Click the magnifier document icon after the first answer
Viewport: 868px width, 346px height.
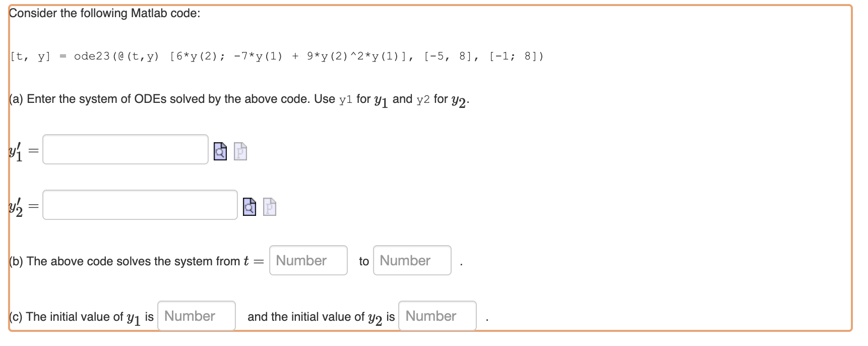(x=220, y=150)
